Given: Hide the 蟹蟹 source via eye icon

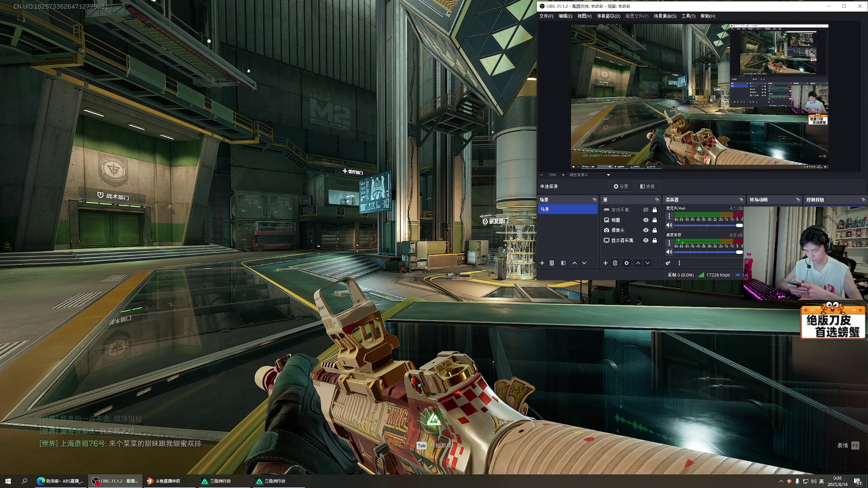Looking at the screenshot, I should coord(646,220).
